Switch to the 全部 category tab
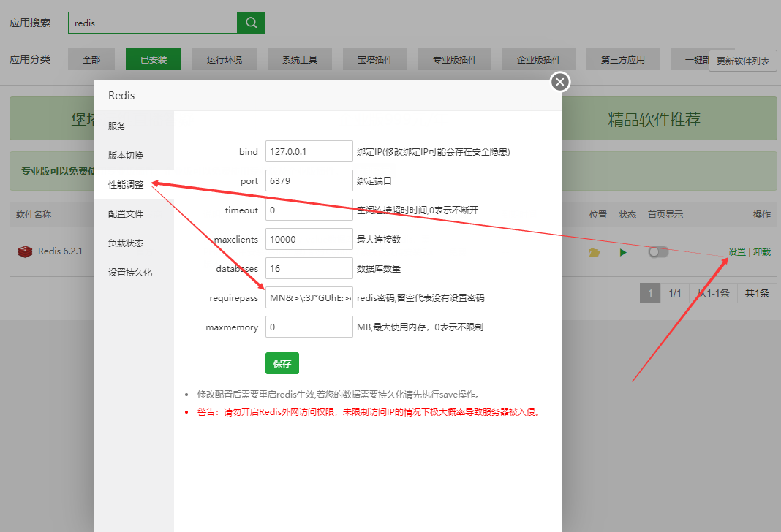The height and width of the screenshot is (532, 781). coord(91,59)
